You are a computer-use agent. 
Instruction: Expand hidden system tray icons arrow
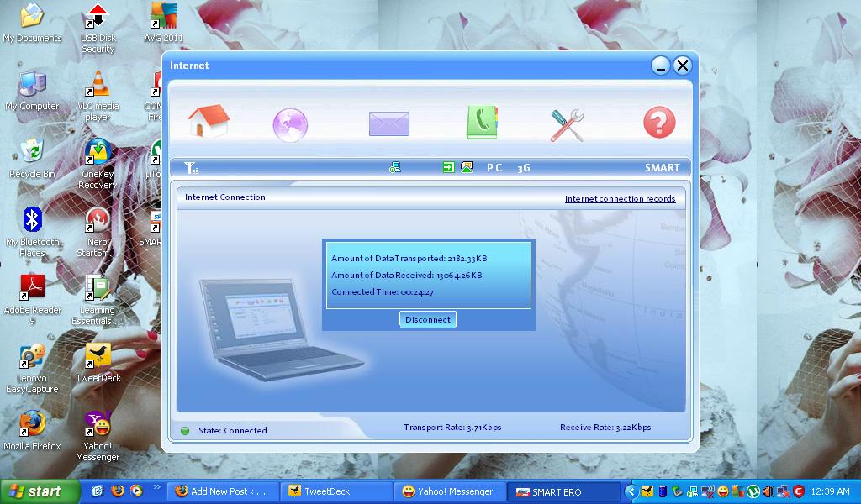tap(631, 491)
